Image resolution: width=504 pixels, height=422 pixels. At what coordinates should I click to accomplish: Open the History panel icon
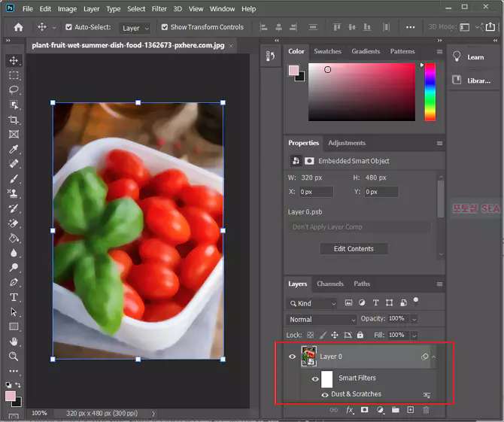[271, 56]
